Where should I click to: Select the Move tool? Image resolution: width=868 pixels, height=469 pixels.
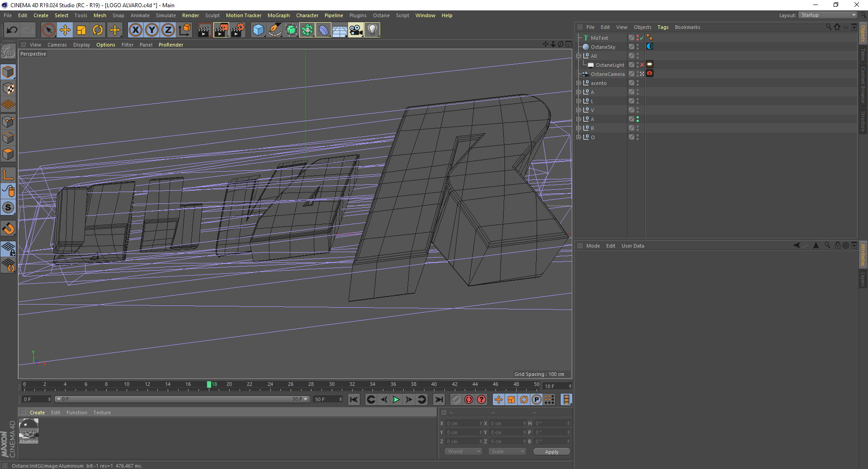click(65, 30)
